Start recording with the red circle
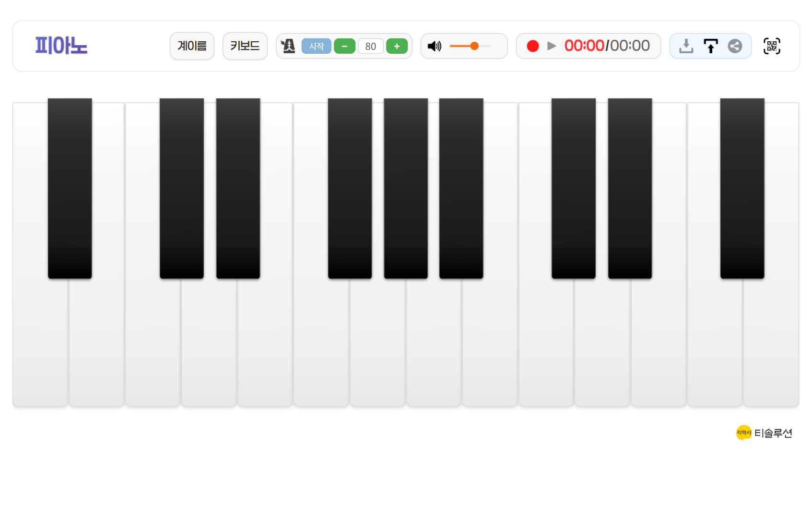Image resolution: width=812 pixels, height=517 pixels. point(533,46)
